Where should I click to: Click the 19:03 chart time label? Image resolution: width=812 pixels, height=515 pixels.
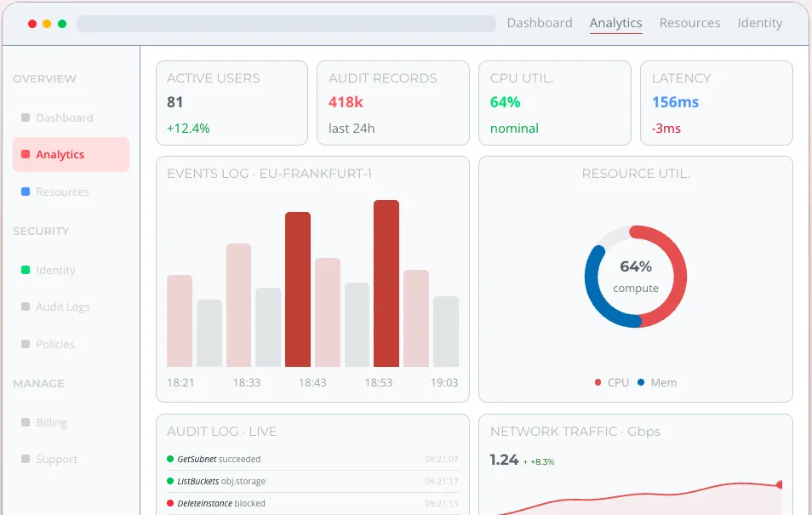(444, 383)
